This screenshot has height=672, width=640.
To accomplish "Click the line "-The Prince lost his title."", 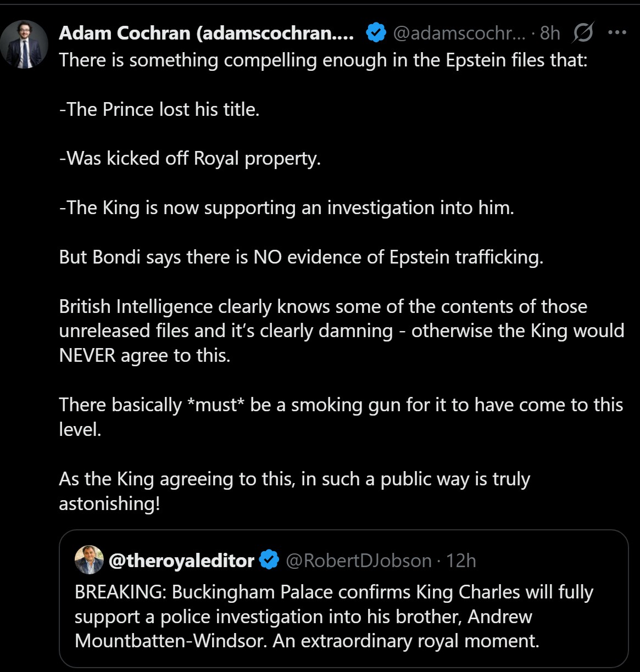I will pos(159,109).
